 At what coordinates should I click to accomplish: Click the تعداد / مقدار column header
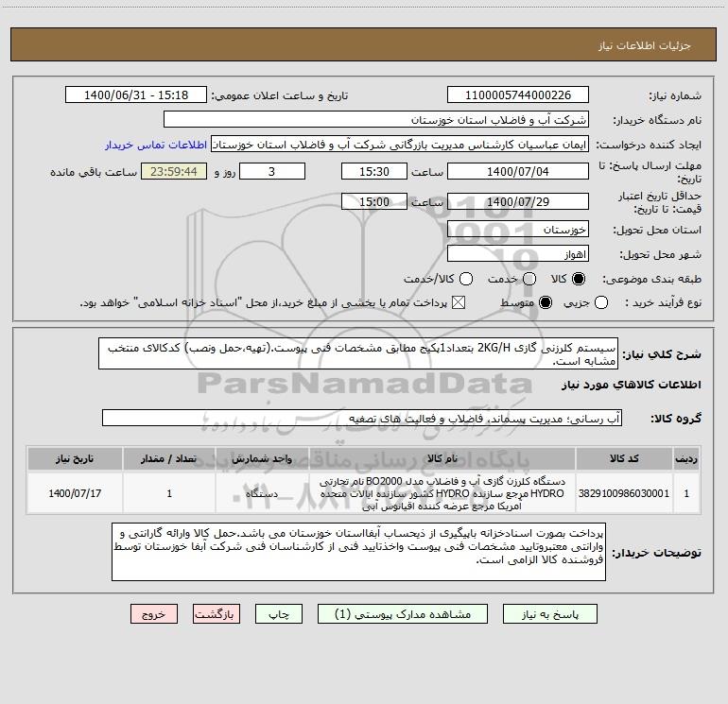169,459
